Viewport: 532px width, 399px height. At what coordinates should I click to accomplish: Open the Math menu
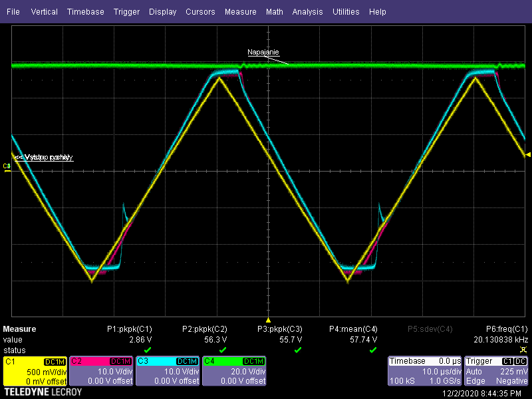click(275, 12)
